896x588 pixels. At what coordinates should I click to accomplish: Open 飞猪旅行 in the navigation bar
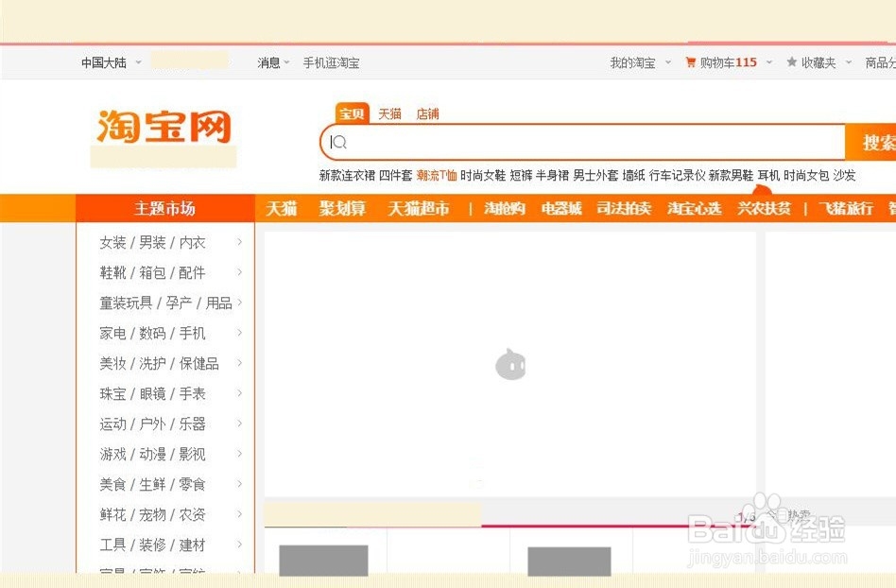pyautogui.click(x=846, y=209)
